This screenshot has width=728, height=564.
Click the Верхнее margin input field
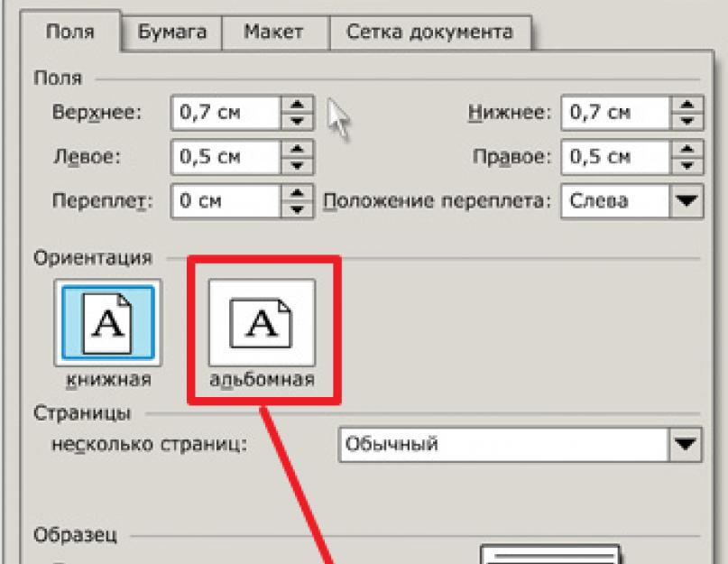(x=226, y=113)
